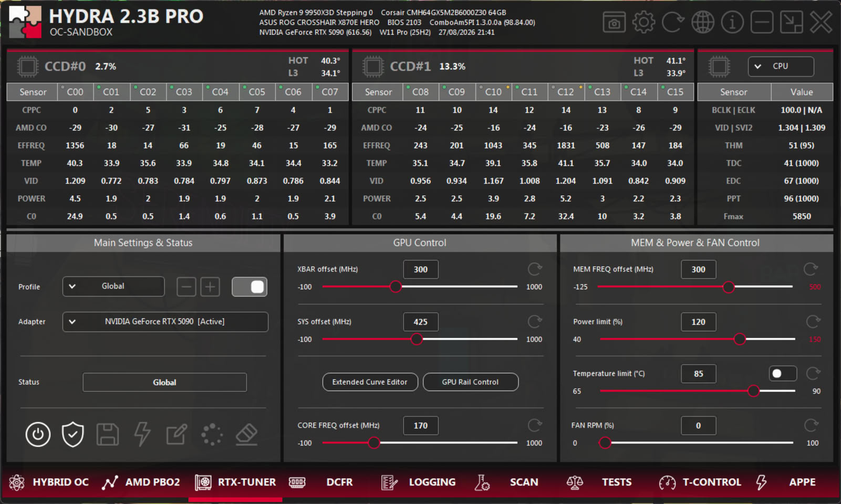Viewport: 841px width, 504px height.
Task: Click the MEM FREQ offset value field
Action: 698,269
